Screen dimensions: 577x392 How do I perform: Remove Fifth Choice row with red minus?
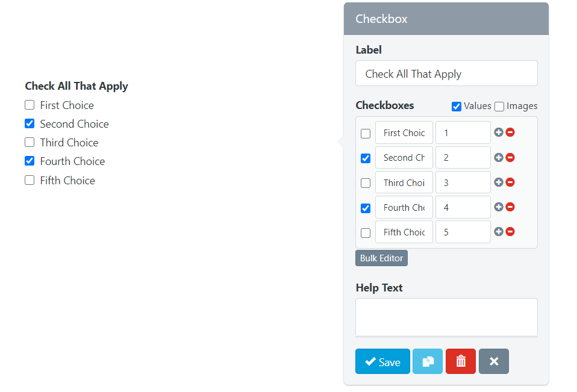click(510, 232)
